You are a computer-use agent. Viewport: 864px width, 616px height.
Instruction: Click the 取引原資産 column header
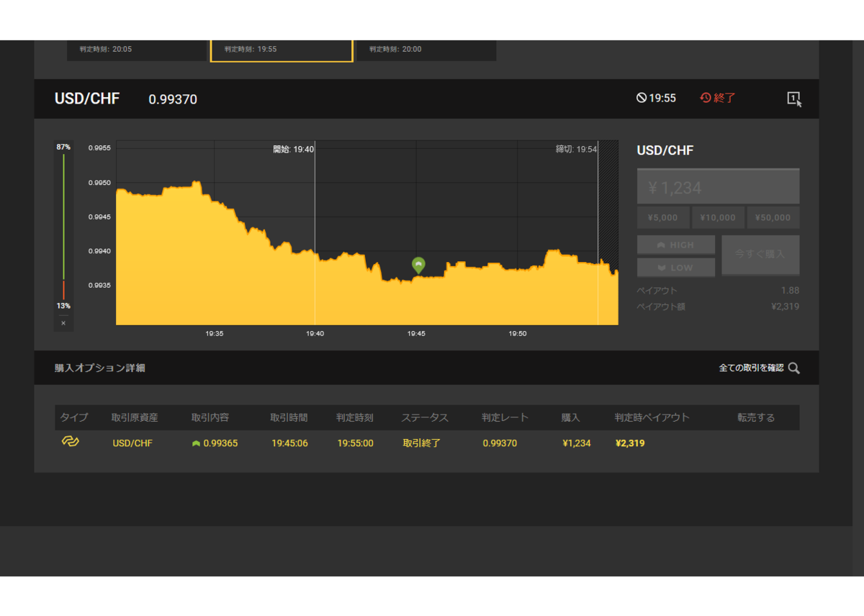pyautogui.click(x=135, y=417)
